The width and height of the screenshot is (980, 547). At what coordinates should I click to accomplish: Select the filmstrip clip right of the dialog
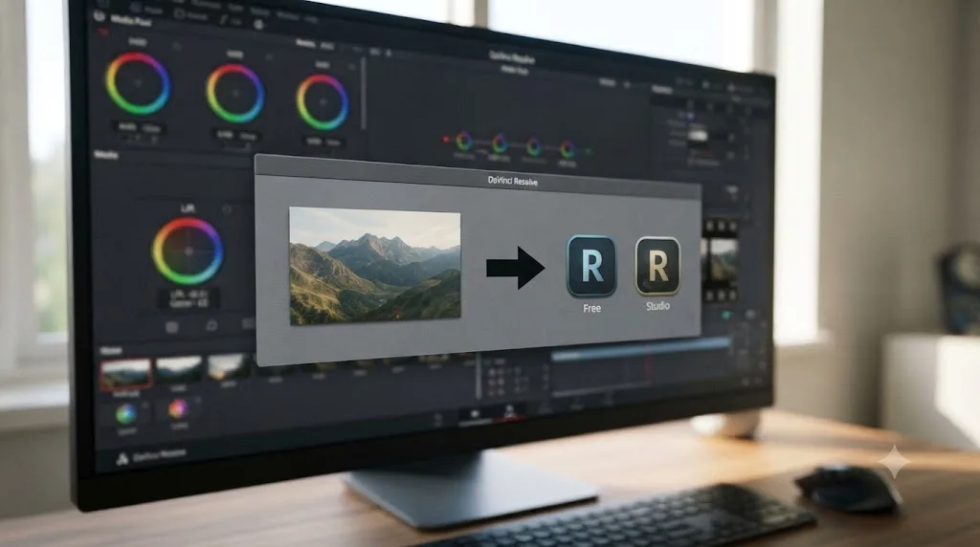click(720, 259)
